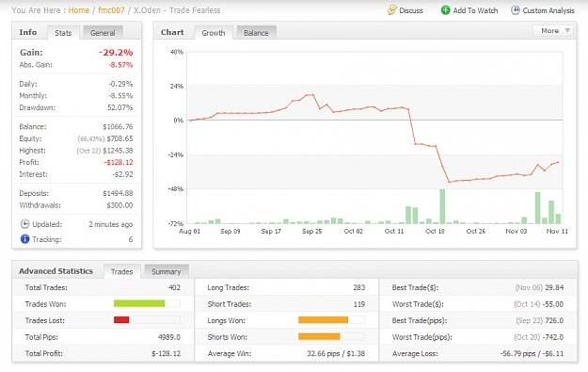Viewport: 588px width, 372px height.
Task: Click the red Trades Lost progress bar
Action: 121,320
